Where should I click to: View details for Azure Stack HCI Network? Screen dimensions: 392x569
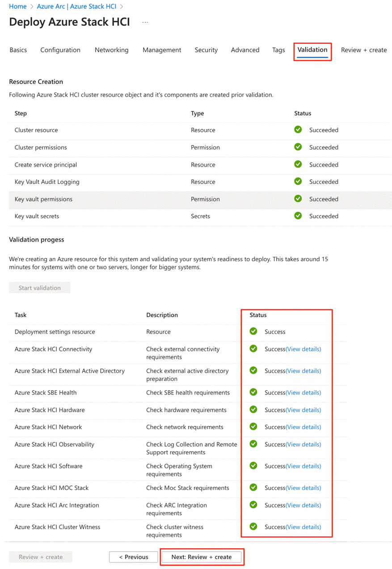pyautogui.click(x=303, y=427)
